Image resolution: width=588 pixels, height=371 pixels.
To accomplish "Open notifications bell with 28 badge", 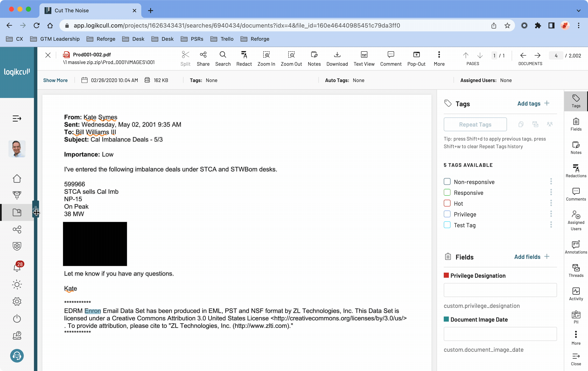I will [x=17, y=266].
